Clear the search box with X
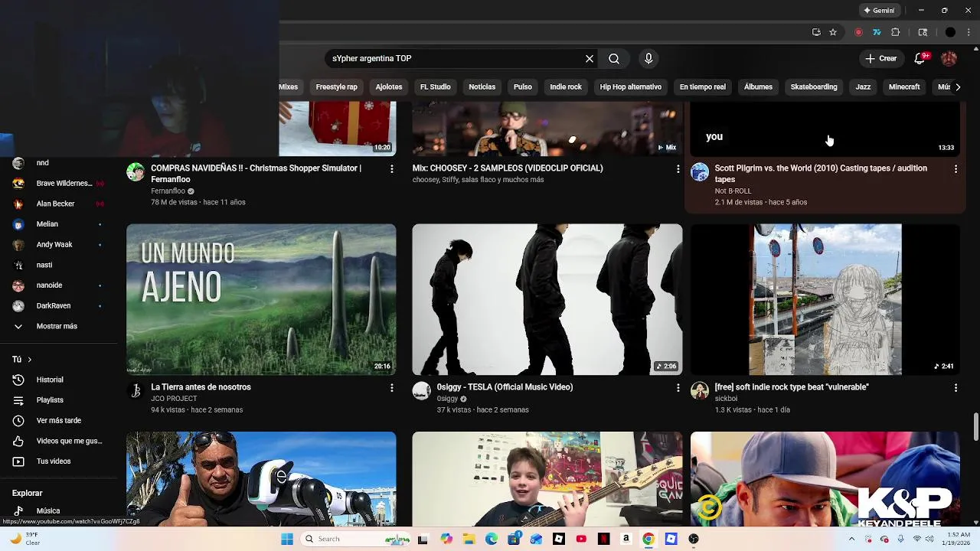 (590, 59)
